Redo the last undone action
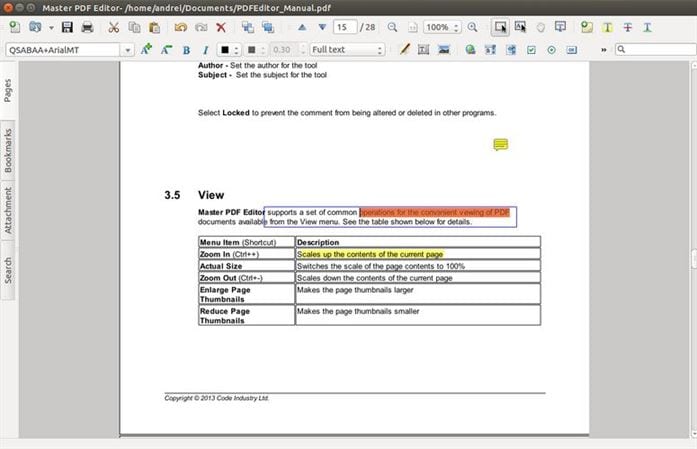 coord(201,27)
